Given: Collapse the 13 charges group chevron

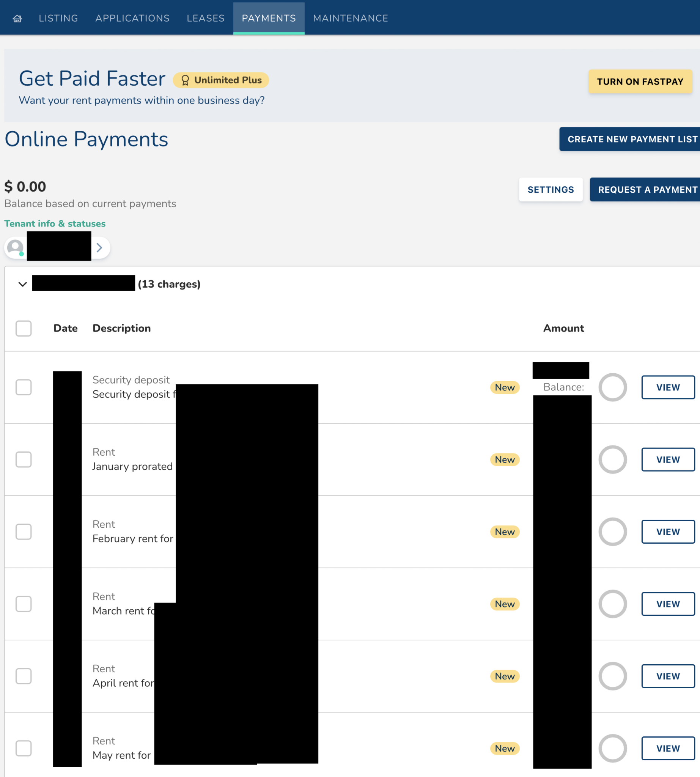Looking at the screenshot, I should tap(23, 284).
